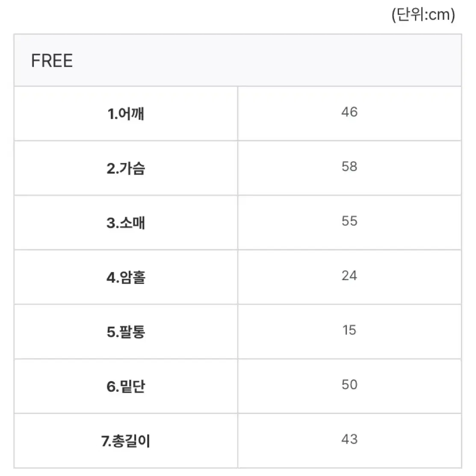Click the empty cell right of 46

[410, 113]
